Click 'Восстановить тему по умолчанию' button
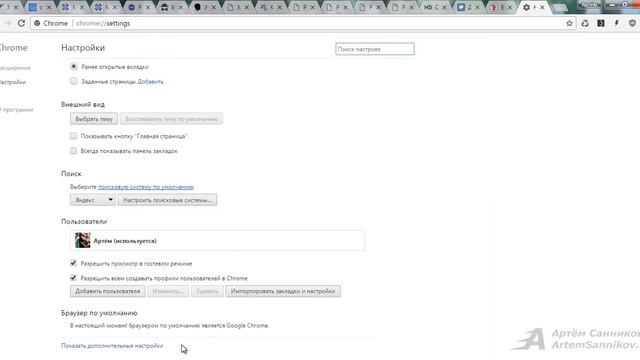The height and width of the screenshot is (360, 640). pyautogui.click(x=171, y=119)
